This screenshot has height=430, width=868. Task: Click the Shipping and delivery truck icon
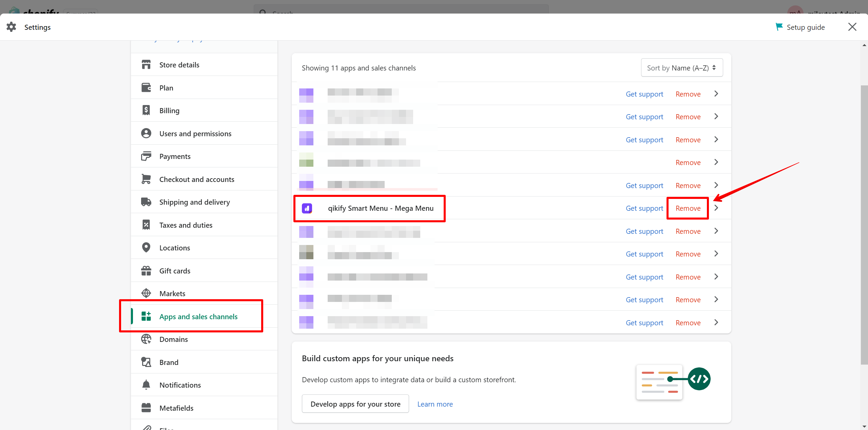tap(146, 202)
